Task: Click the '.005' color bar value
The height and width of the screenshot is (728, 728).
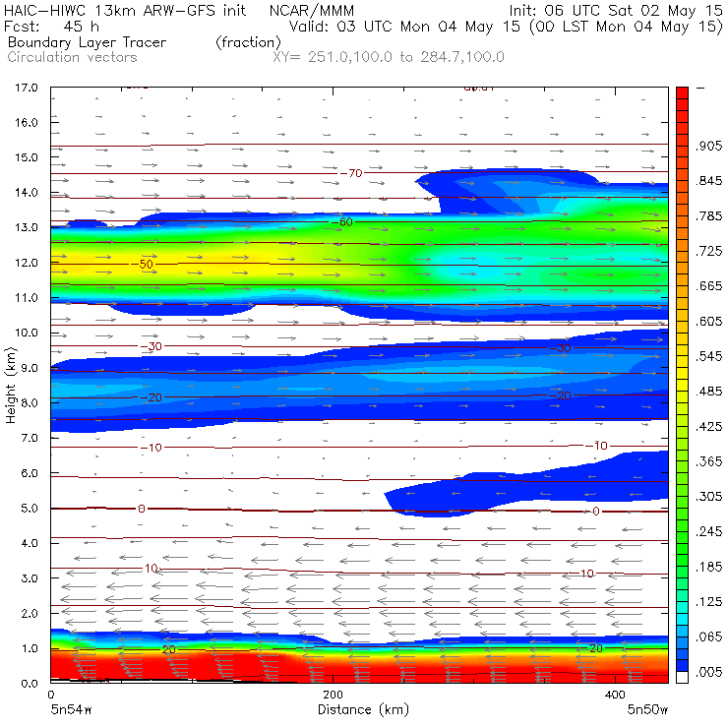Action: click(x=708, y=672)
